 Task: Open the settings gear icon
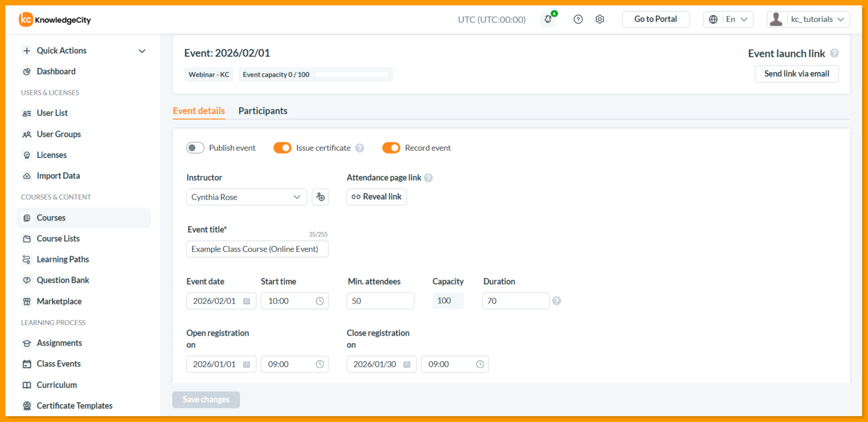pos(600,19)
